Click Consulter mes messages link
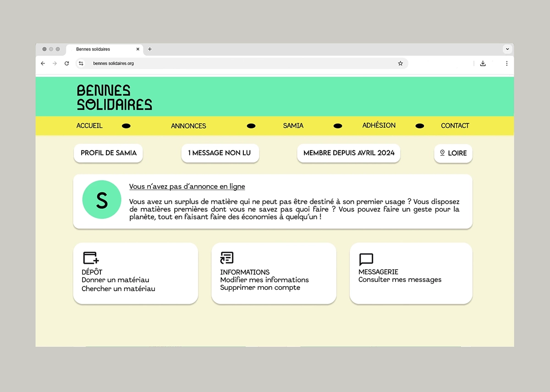The width and height of the screenshot is (550, 392). point(400,280)
